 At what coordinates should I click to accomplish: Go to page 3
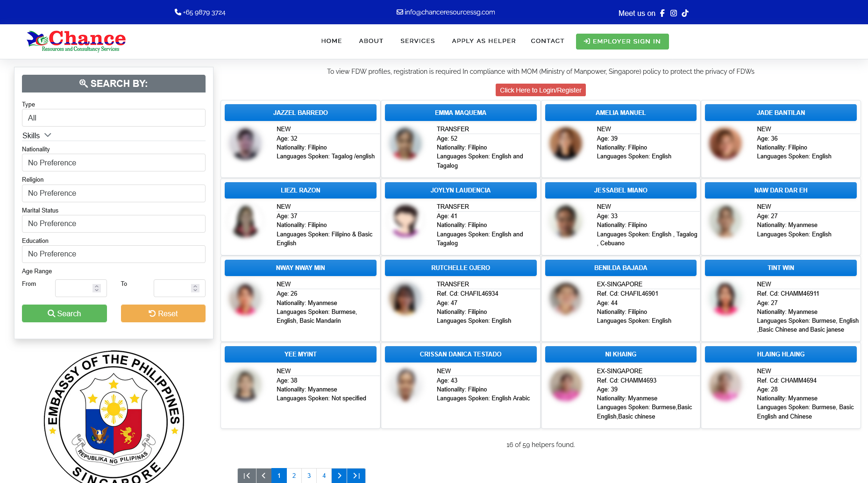coord(309,476)
